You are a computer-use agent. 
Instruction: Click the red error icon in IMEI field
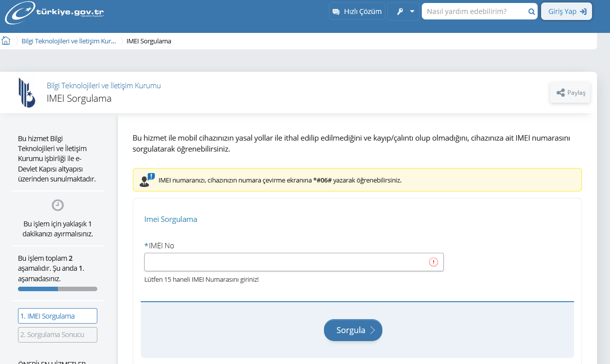(x=433, y=262)
